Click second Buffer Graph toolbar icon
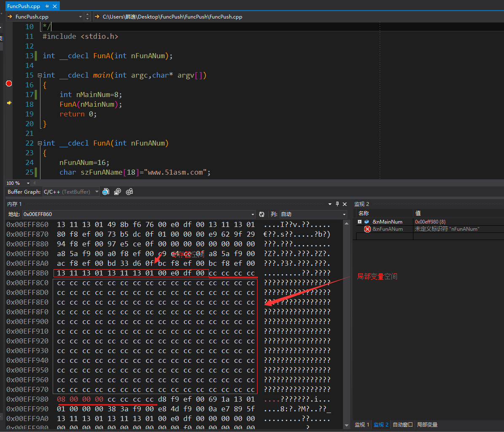504x432 pixels. pyautogui.click(x=118, y=192)
